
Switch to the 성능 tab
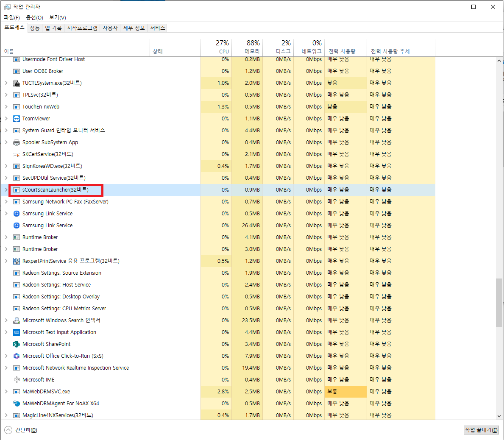tap(35, 28)
